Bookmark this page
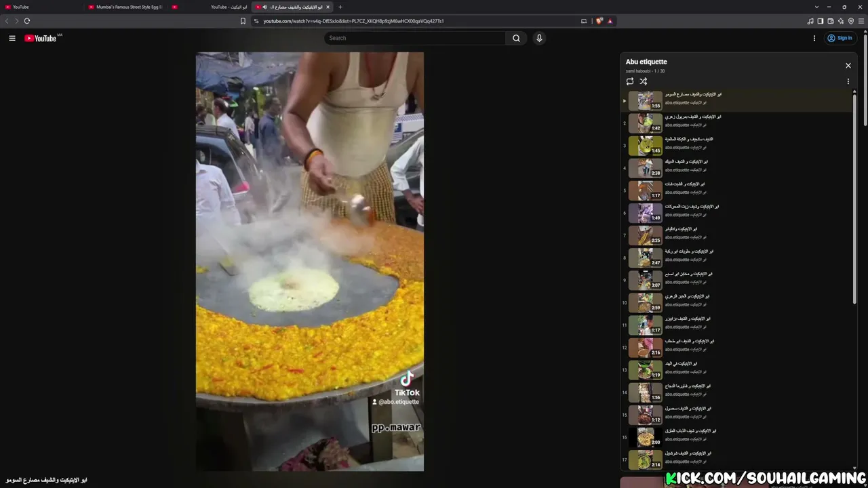The image size is (868, 488). pos(243,21)
